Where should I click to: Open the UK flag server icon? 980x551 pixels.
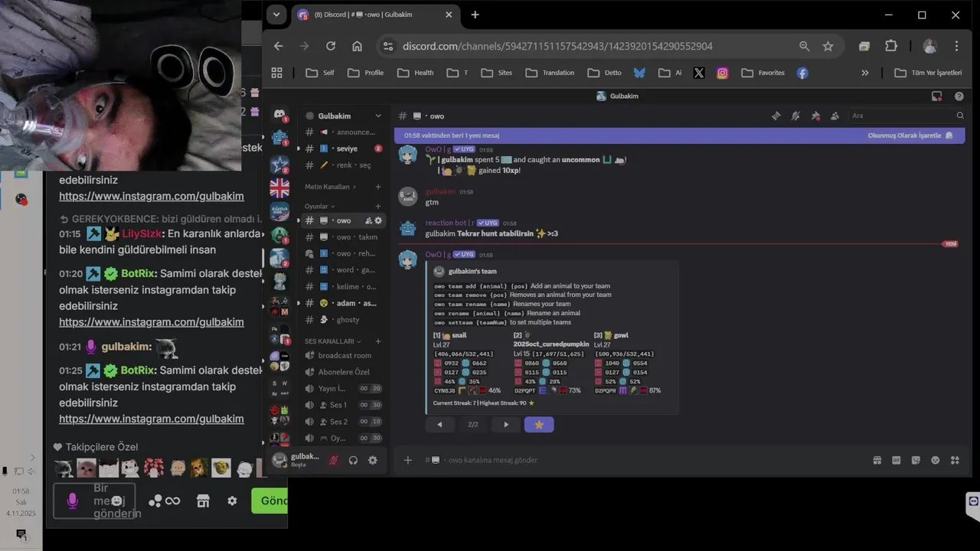click(279, 188)
